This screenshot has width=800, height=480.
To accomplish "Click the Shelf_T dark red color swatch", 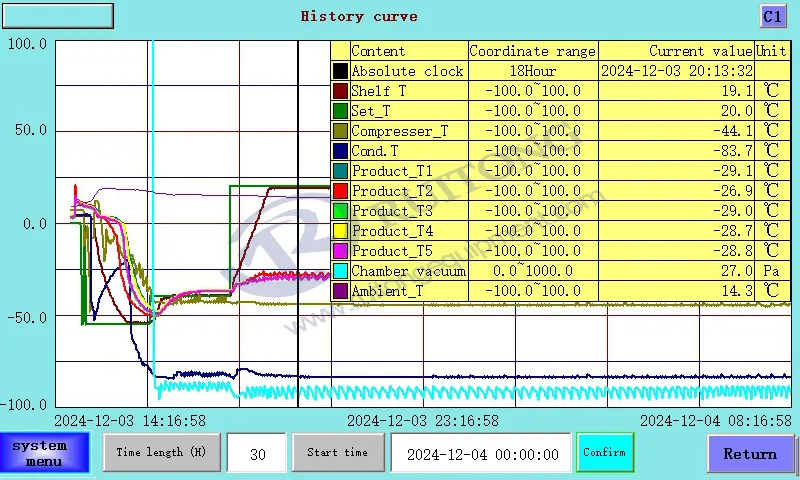I will coord(340,91).
